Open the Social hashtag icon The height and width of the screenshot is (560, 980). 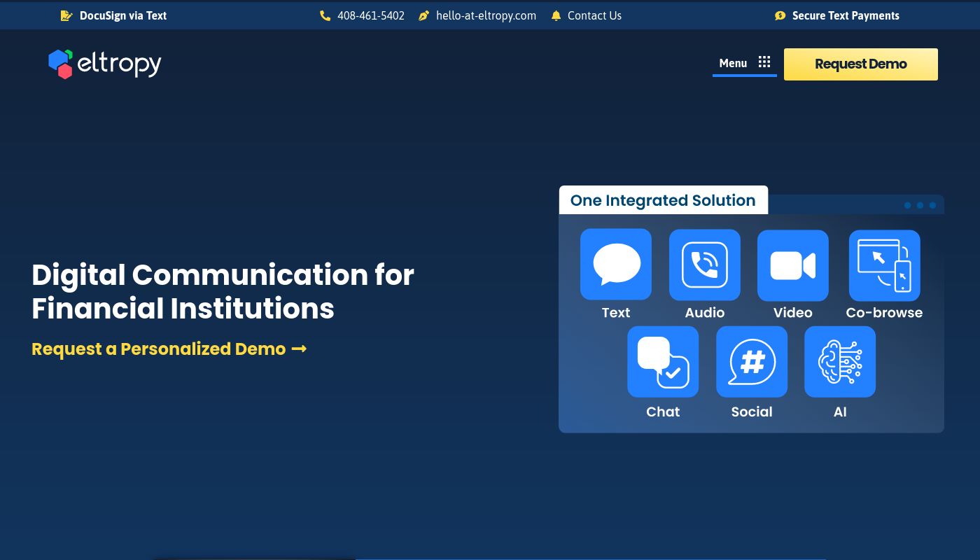coord(752,362)
